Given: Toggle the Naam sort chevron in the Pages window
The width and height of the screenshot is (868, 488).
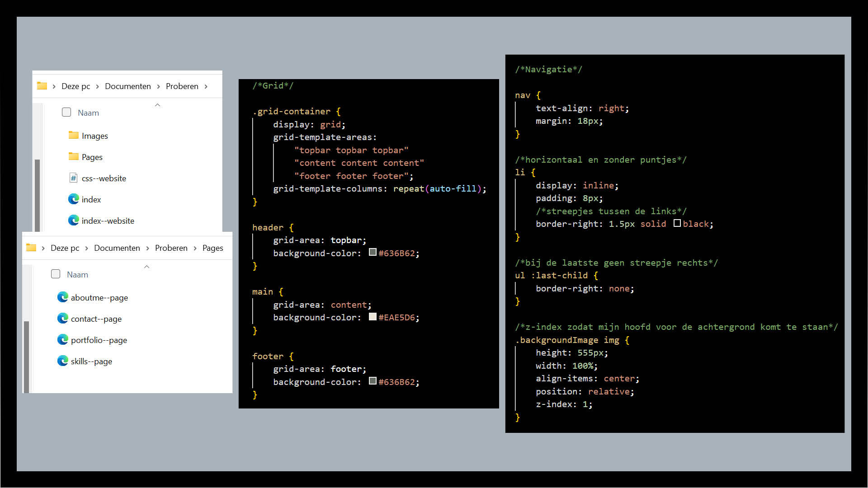Looking at the screenshot, I should [x=146, y=267].
